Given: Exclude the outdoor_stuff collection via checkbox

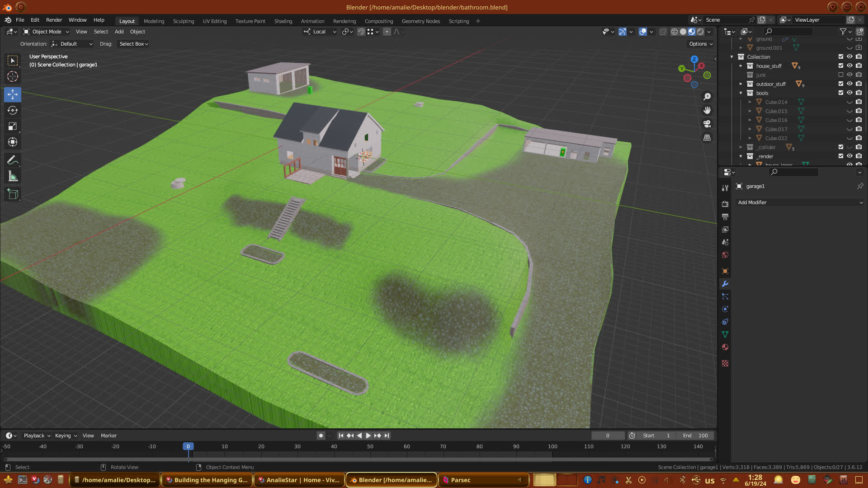Looking at the screenshot, I should pos(841,84).
